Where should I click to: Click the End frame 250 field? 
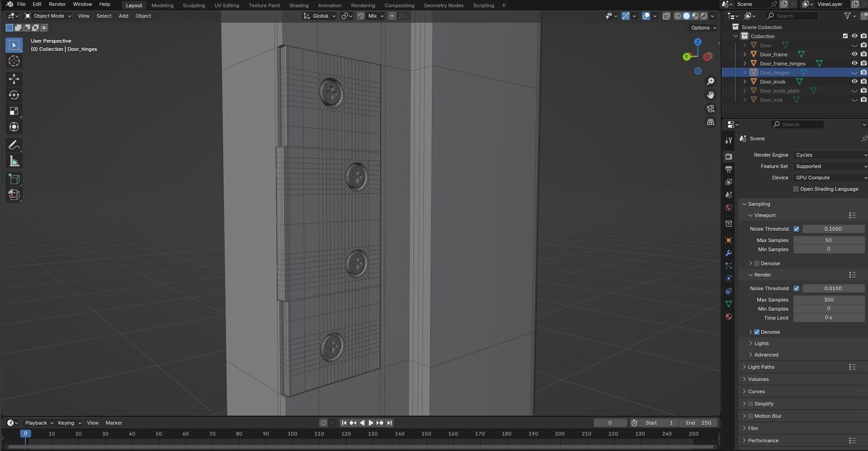click(x=698, y=423)
